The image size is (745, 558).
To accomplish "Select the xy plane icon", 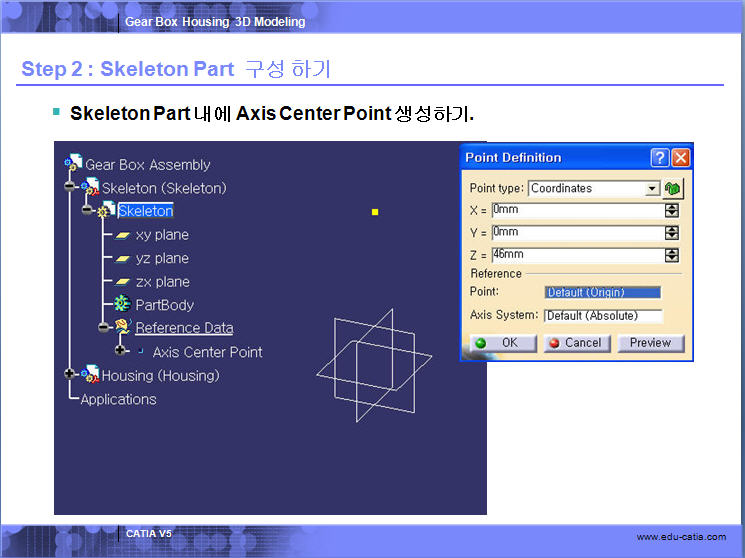I will 122,235.
